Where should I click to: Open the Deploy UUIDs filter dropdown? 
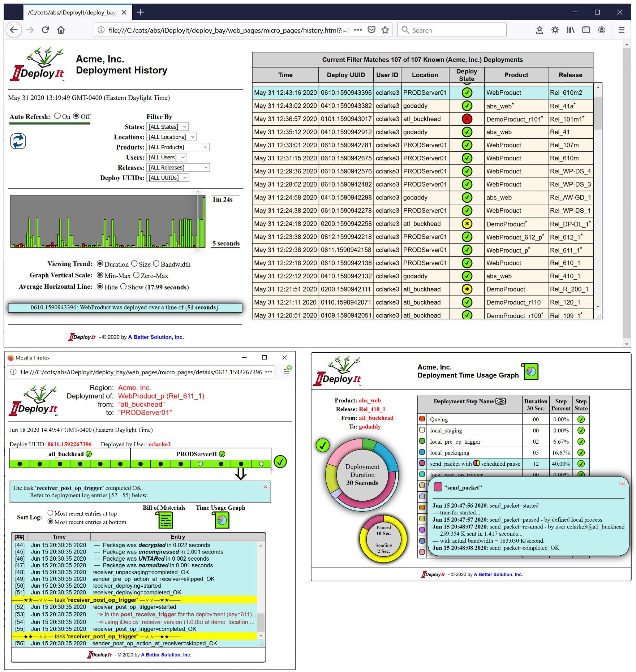coord(167,178)
